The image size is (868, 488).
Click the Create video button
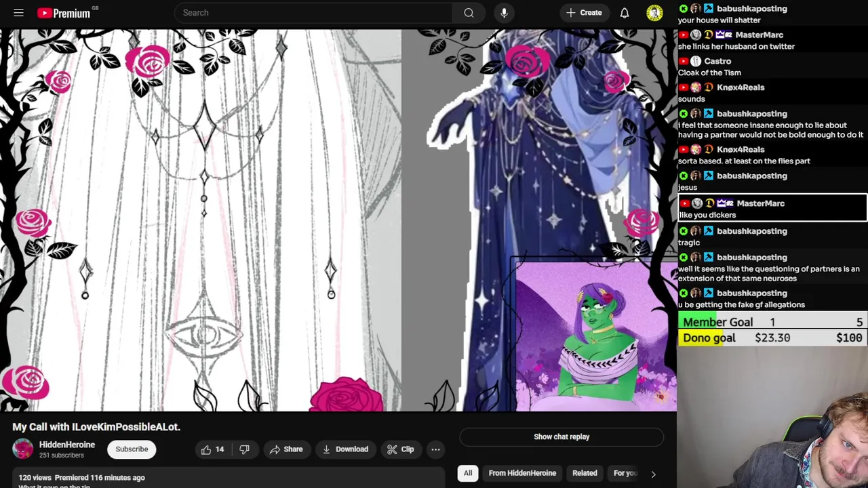tap(584, 13)
